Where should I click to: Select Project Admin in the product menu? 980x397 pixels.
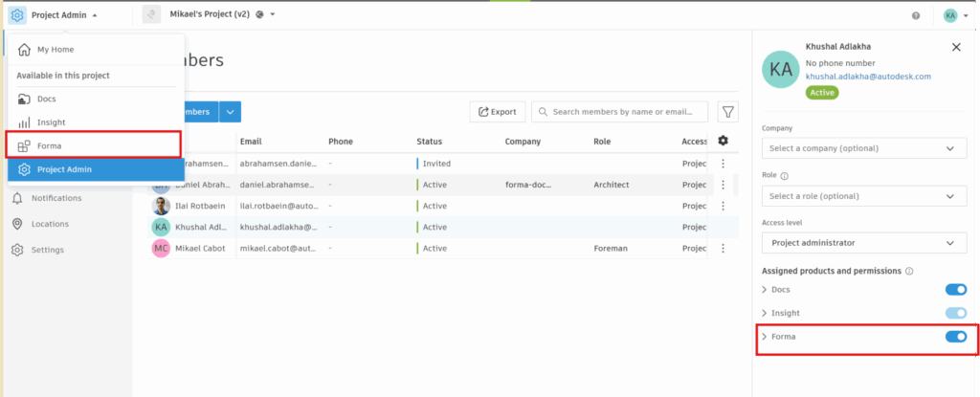(97, 169)
